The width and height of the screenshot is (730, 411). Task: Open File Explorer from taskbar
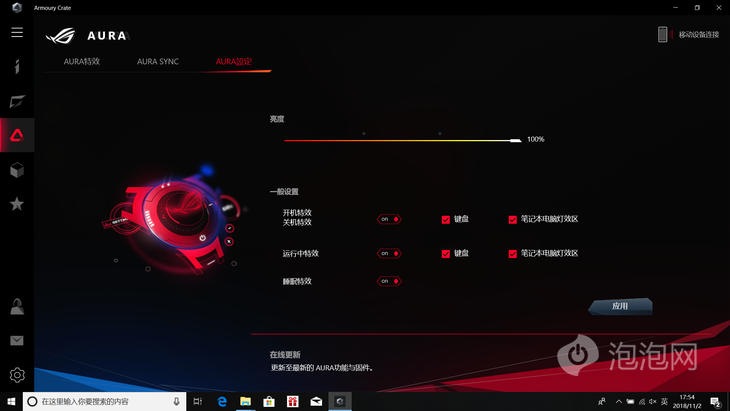245,401
